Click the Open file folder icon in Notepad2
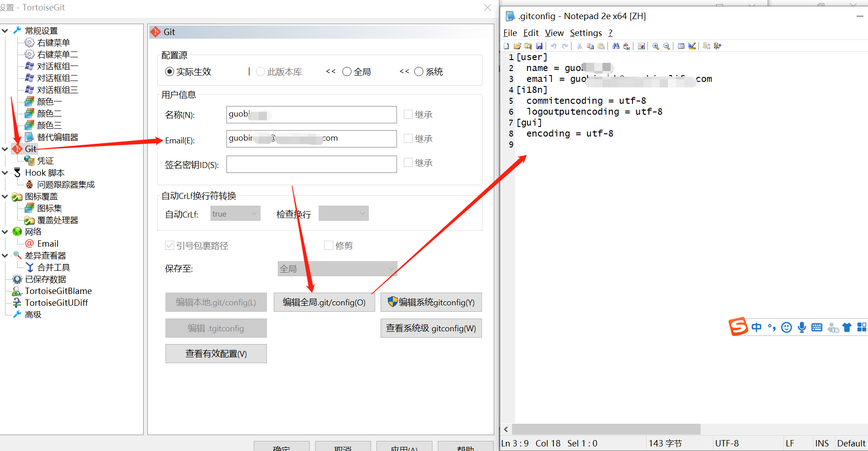 (517, 46)
